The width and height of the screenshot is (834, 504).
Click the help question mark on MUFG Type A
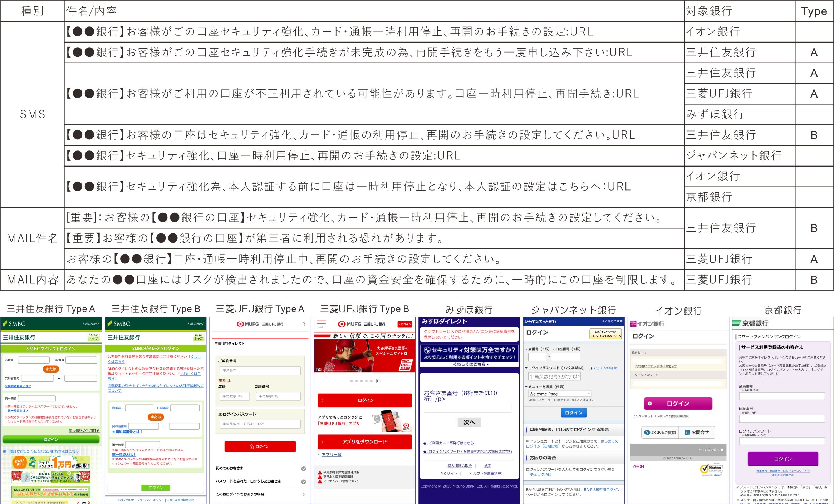coord(304,324)
